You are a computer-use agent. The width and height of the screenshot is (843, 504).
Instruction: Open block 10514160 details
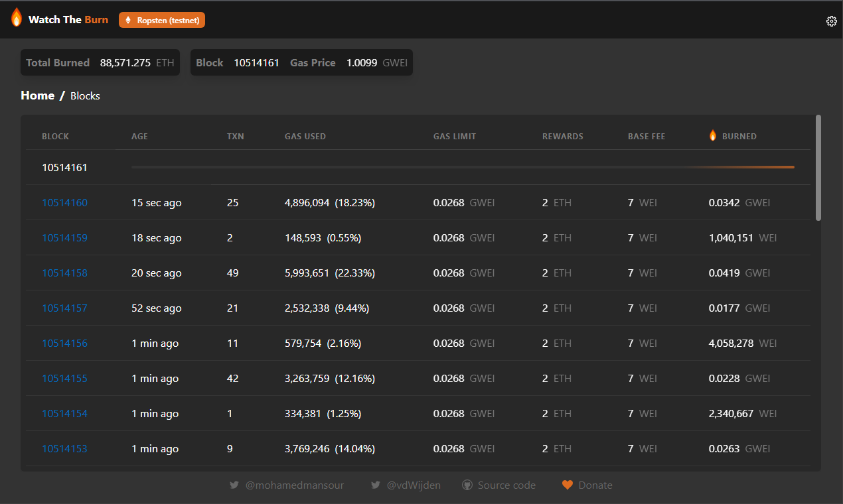point(64,203)
